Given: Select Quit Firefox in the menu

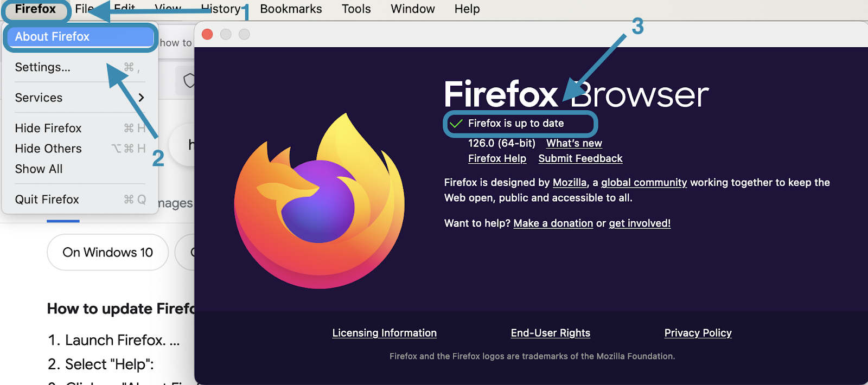Looking at the screenshot, I should pos(47,200).
